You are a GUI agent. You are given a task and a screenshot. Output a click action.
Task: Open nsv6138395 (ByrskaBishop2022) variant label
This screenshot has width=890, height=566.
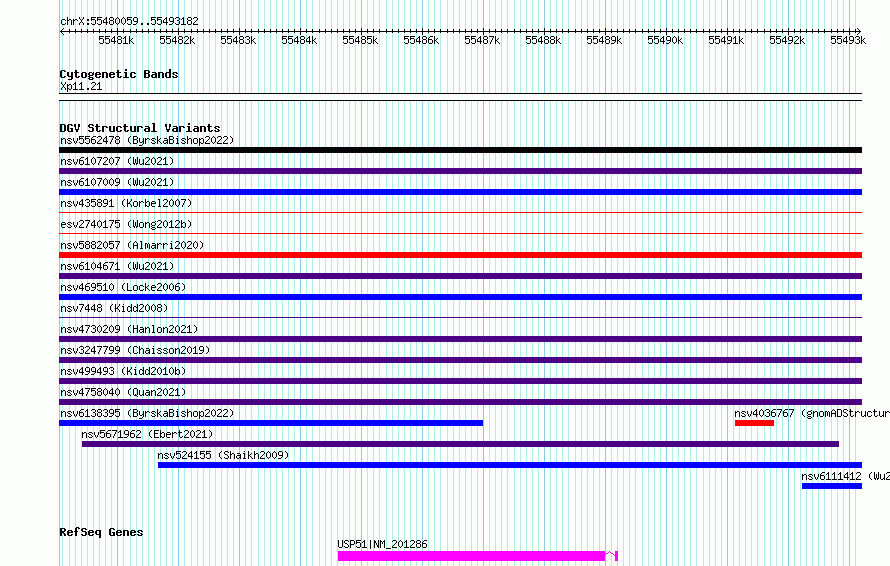pos(147,413)
